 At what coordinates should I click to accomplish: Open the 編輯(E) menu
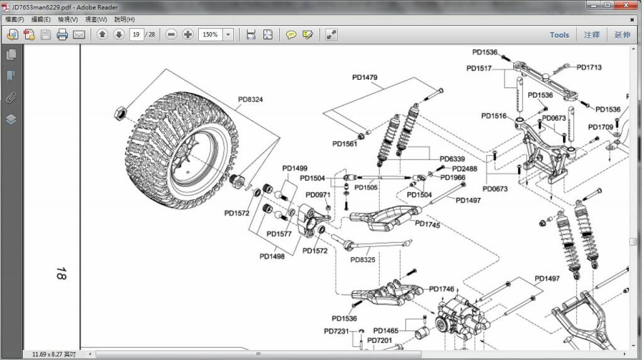(x=41, y=19)
